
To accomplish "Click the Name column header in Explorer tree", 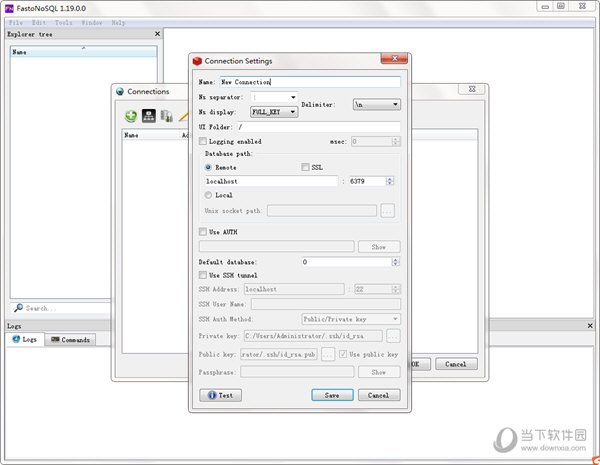I will [83, 52].
